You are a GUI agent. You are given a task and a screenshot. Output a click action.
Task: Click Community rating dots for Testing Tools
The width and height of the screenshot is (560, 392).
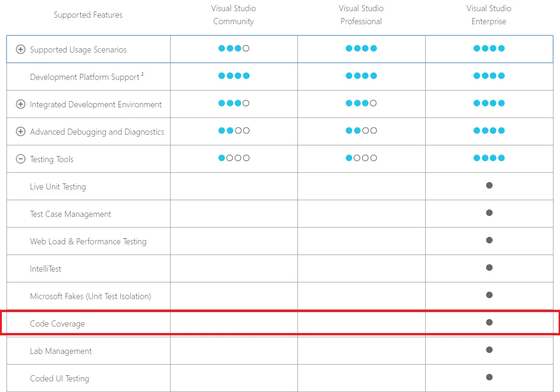click(x=234, y=158)
